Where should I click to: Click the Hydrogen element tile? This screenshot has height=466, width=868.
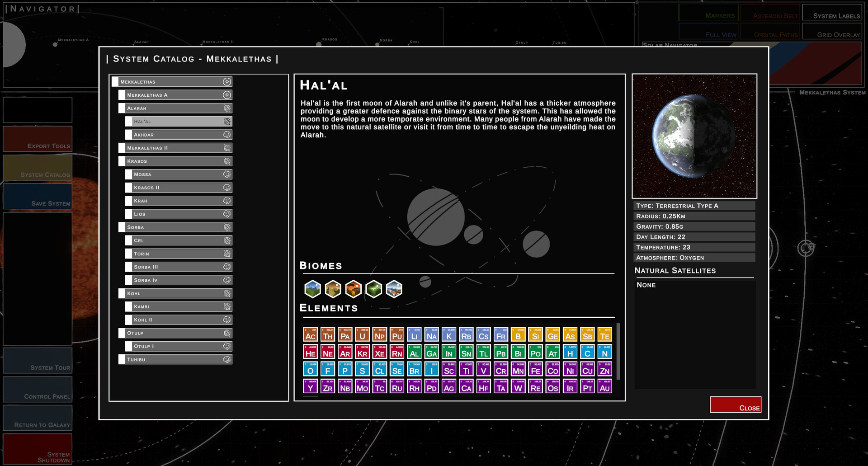click(x=570, y=353)
